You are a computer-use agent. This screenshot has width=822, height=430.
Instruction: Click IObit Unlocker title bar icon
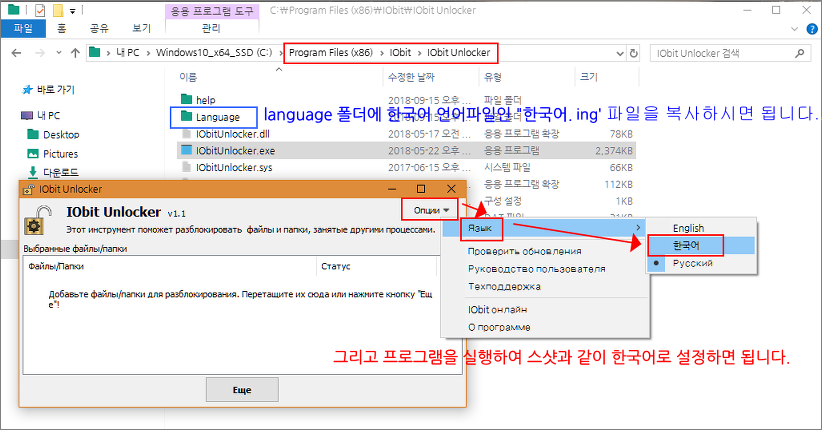pos(29,189)
